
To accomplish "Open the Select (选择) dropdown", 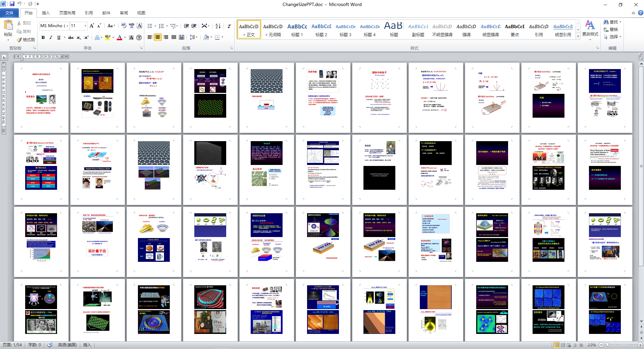I will pyautogui.click(x=612, y=37).
